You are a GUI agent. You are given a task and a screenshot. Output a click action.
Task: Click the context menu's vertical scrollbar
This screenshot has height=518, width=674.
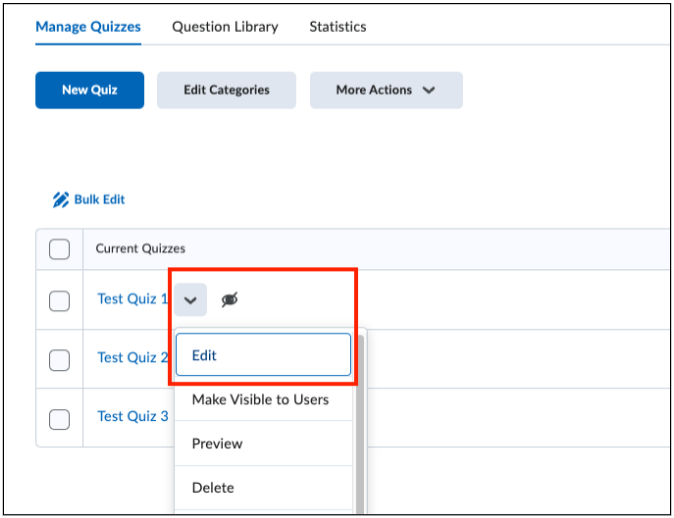[x=359, y=426]
